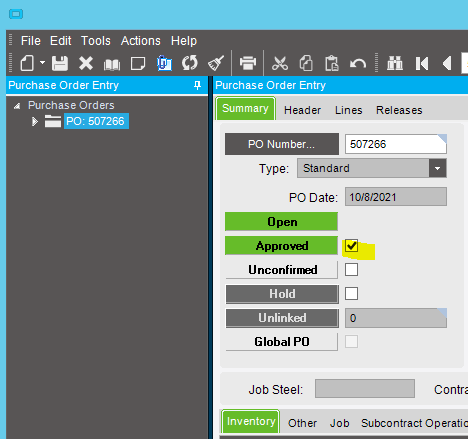Switch to the Lines tab
Screen dimensions: 468x439
pyautogui.click(x=348, y=110)
